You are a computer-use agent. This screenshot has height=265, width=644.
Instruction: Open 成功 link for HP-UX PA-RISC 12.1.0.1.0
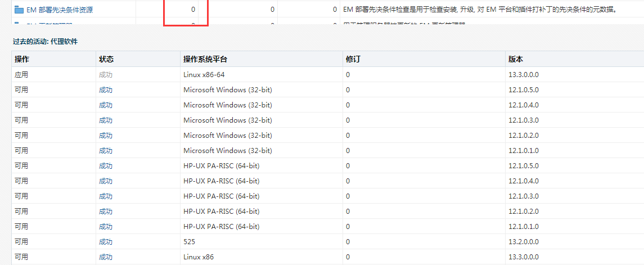tap(106, 227)
